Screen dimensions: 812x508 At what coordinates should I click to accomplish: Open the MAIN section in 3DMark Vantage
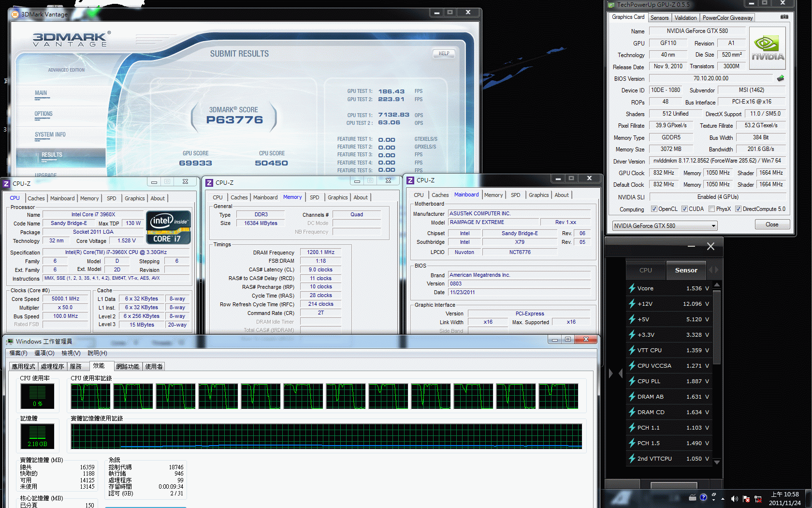tap(41, 93)
